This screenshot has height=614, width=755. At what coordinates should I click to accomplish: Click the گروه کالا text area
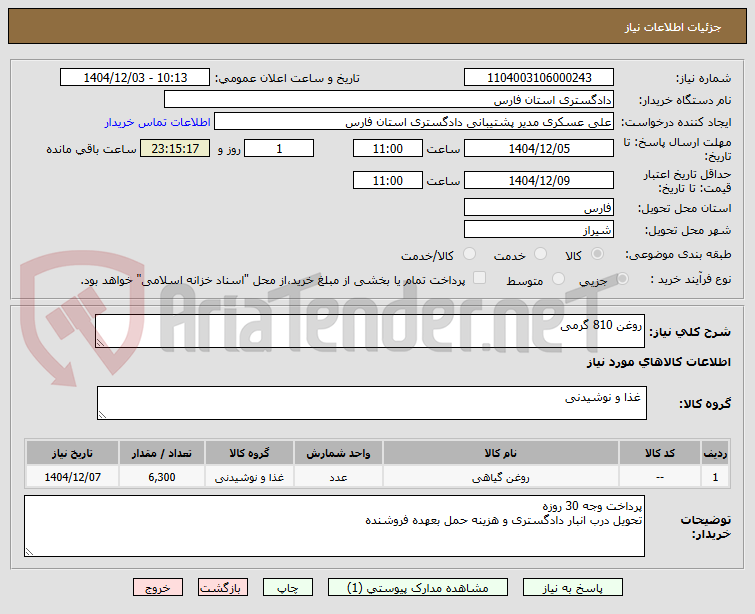(x=372, y=403)
